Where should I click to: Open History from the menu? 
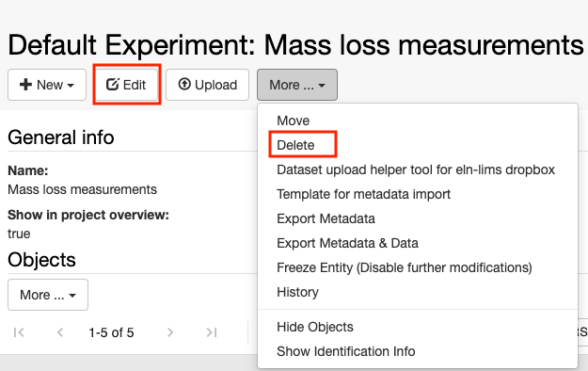pyautogui.click(x=297, y=292)
